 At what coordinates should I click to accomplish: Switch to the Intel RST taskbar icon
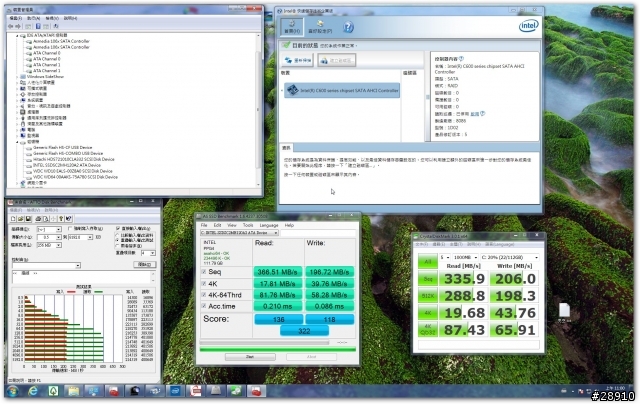(x=175, y=391)
